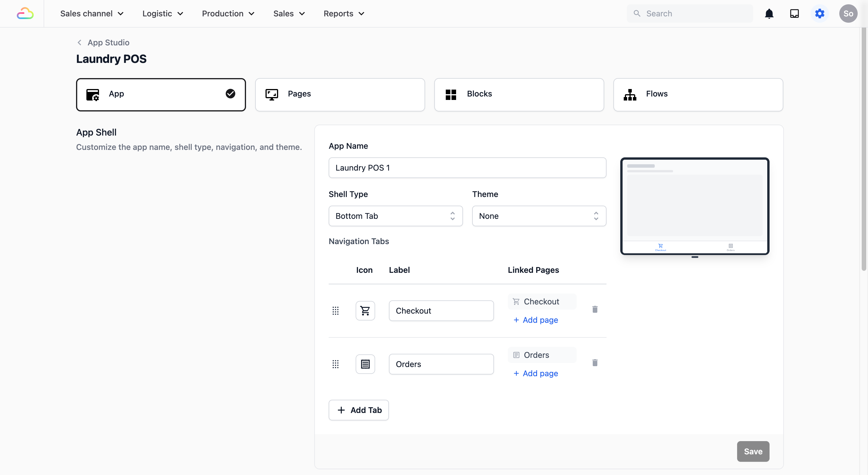Expand the Sales channel menu
The height and width of the screenshot is (475, 868).
point(92,13)
